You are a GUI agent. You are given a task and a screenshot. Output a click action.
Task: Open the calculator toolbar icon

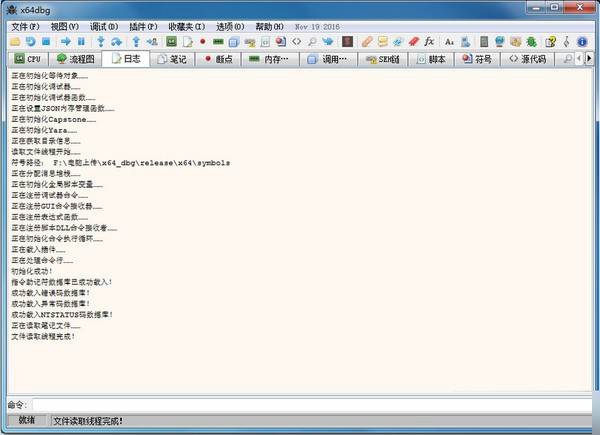pyautogui.click(x=485, y=42)
